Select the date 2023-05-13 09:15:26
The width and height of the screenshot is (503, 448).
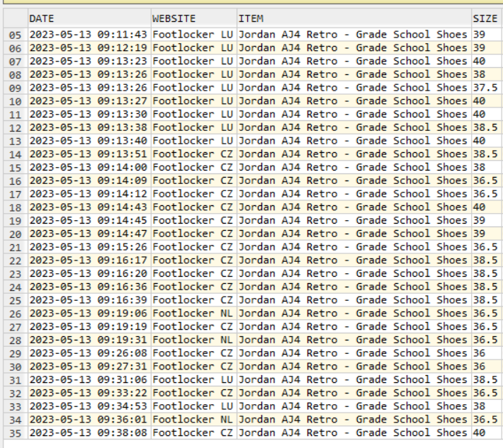pos(89,247)
